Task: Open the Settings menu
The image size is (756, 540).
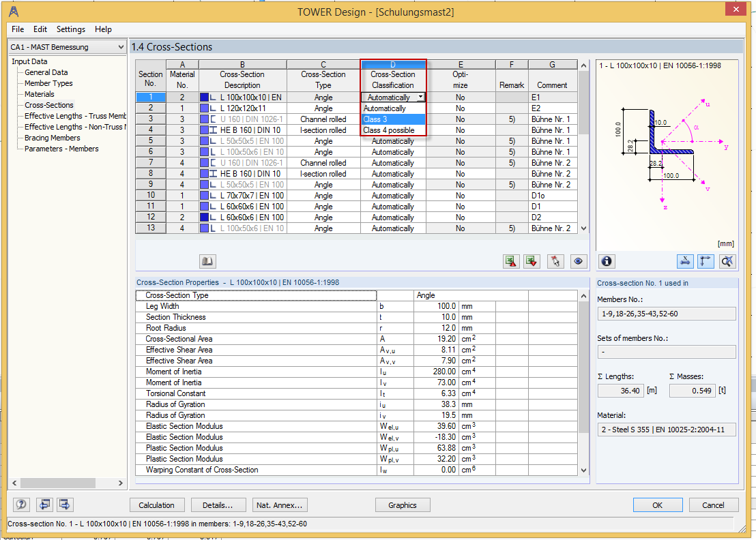Action: point(71,29)
